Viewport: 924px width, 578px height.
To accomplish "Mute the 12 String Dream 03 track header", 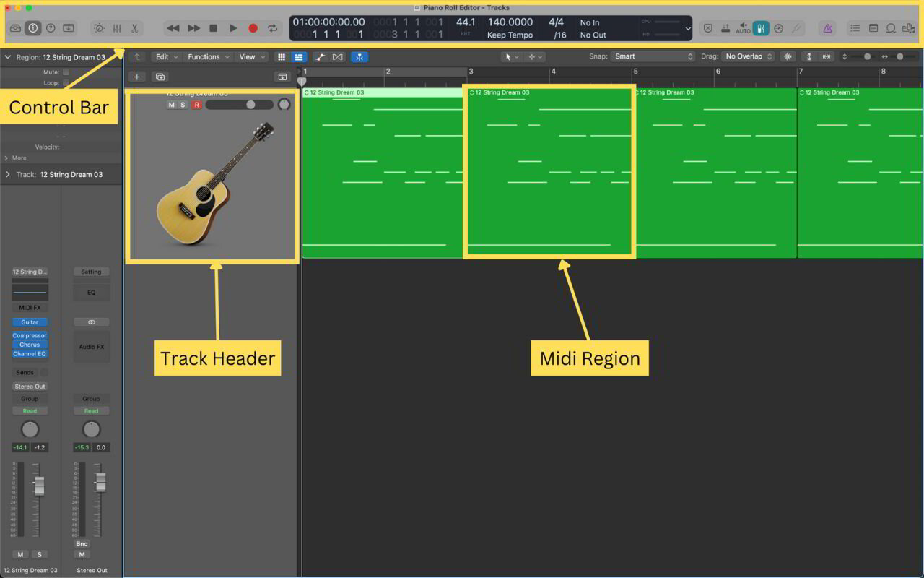I will tap(172, 105).
